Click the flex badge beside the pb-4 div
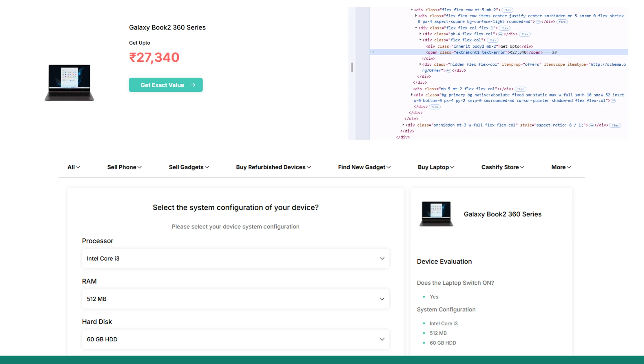The image size is (644, 364). coord(524,34)
